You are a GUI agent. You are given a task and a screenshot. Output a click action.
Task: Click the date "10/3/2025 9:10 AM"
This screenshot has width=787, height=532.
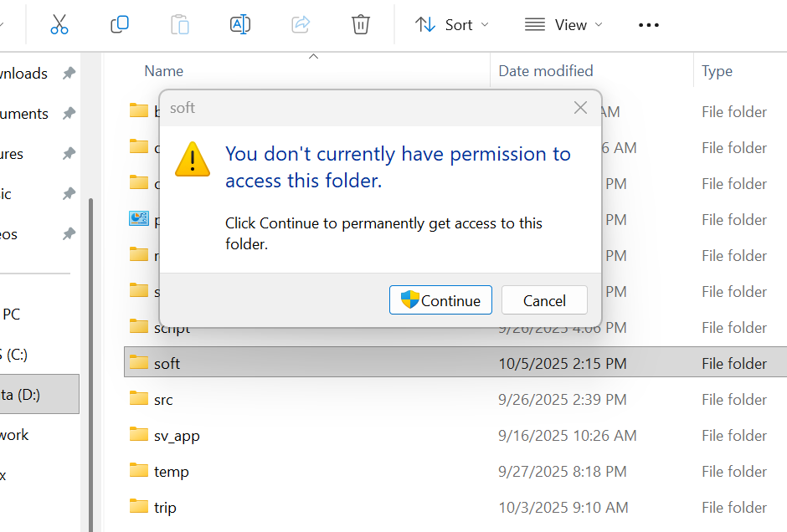[x=563, y=508]
